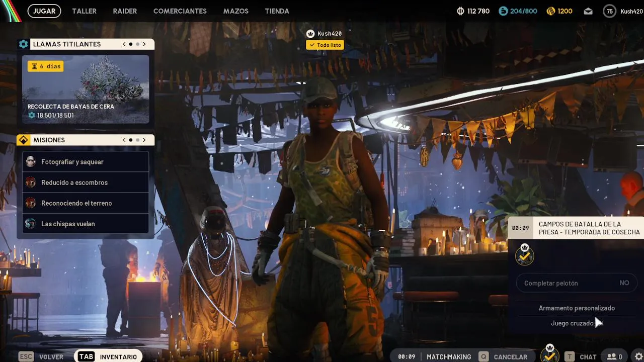The height and width of the screenshot is (362, 644).
Task: Go to next Misiones page with right arrow
Action: pyautogui.click(x=144, y=140)
